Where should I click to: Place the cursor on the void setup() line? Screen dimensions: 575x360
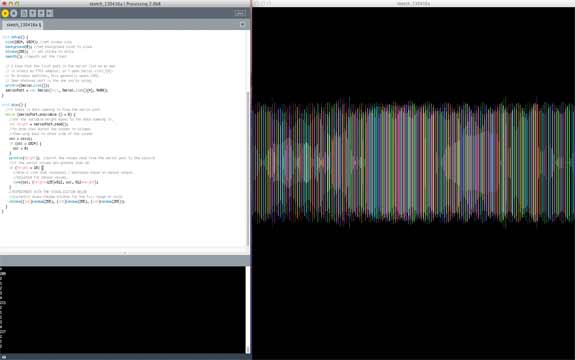pyautogui.click(x=15, y=37)
